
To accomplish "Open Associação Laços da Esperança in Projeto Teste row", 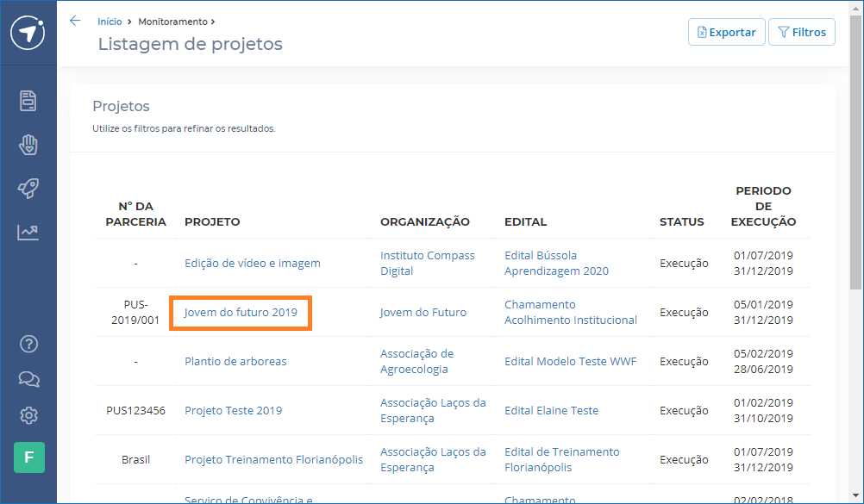I will pos(433,410).
